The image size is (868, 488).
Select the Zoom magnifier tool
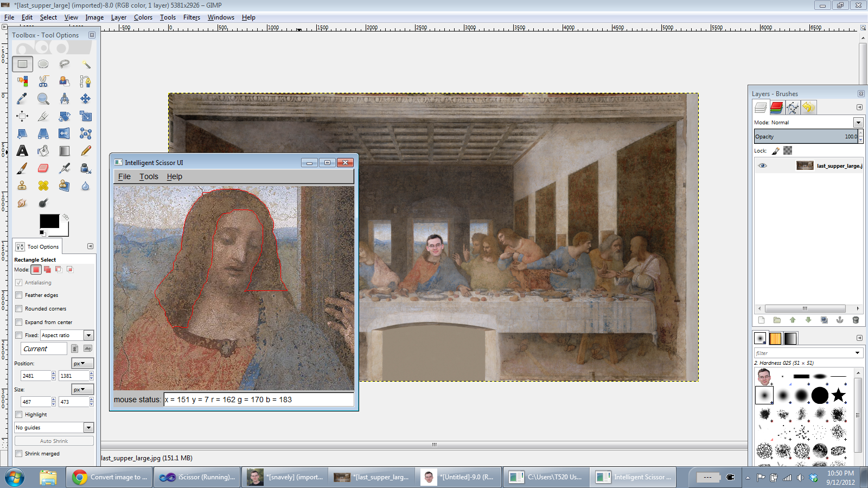pyautogui.click(x=43, y=99)
